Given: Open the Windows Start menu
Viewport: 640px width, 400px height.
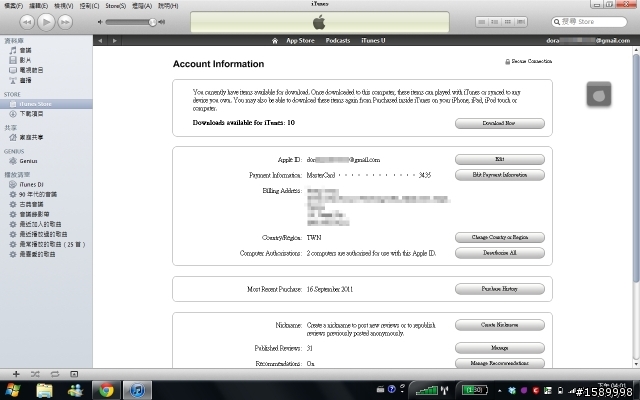Looking at the screenshot, I should tap(13, 390).
